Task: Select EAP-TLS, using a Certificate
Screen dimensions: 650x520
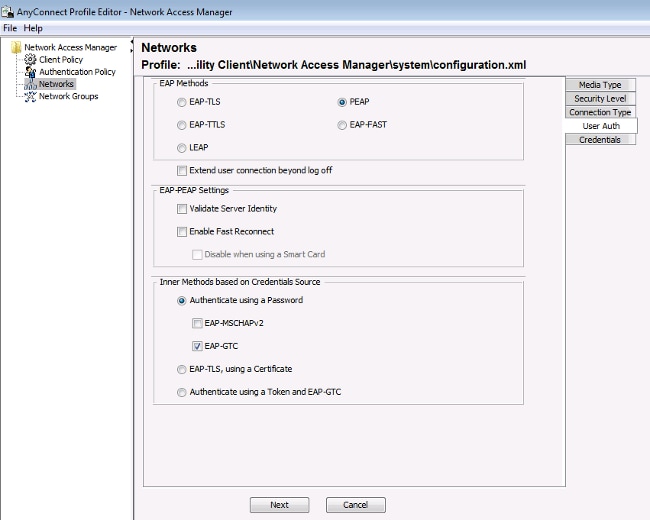Action: pos(182,369)
